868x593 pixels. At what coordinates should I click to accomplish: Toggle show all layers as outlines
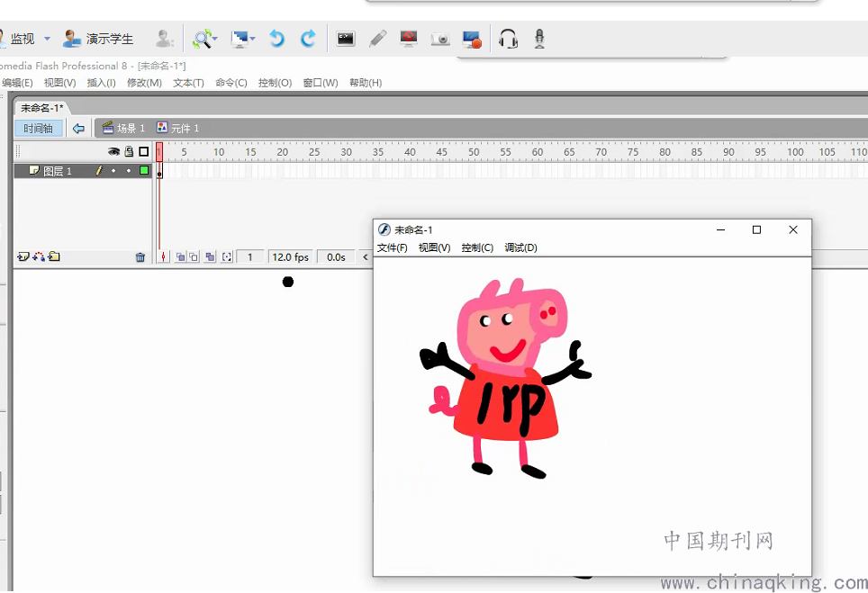click(x=144, y=151)
